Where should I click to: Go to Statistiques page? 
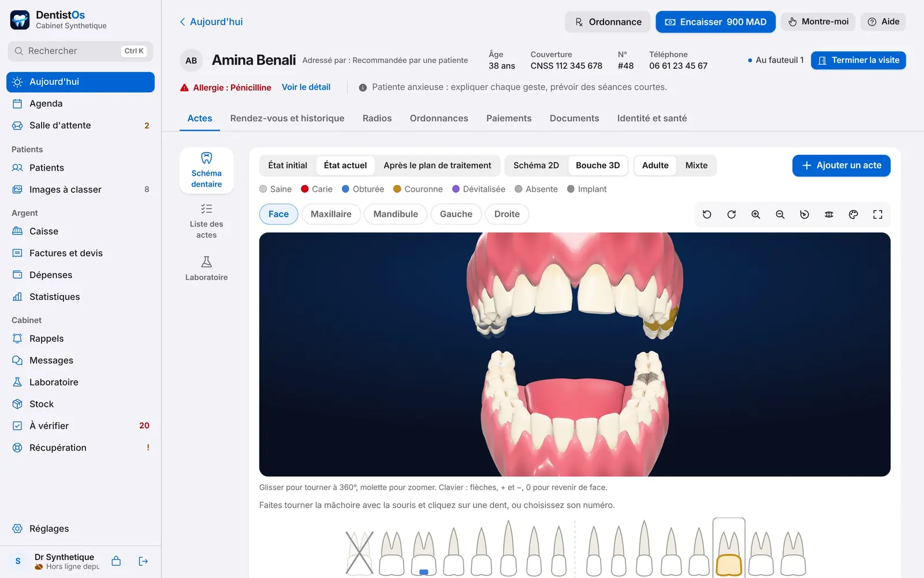click(80, 297)
